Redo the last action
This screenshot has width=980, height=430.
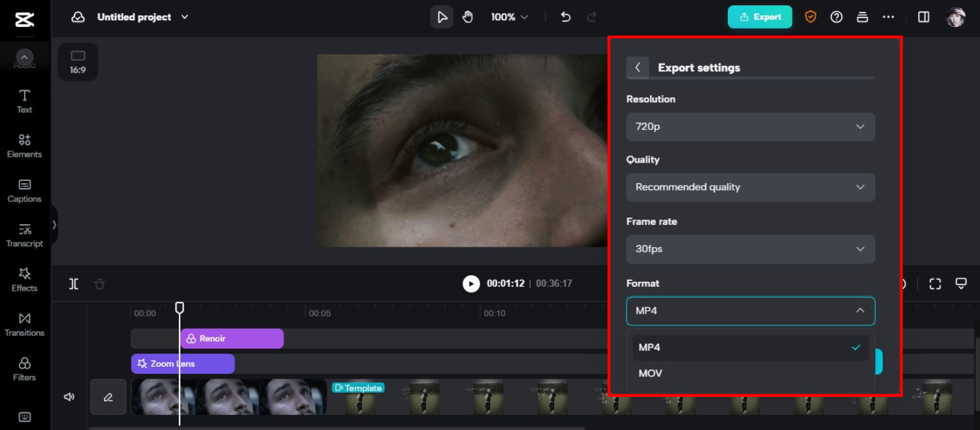592,17
